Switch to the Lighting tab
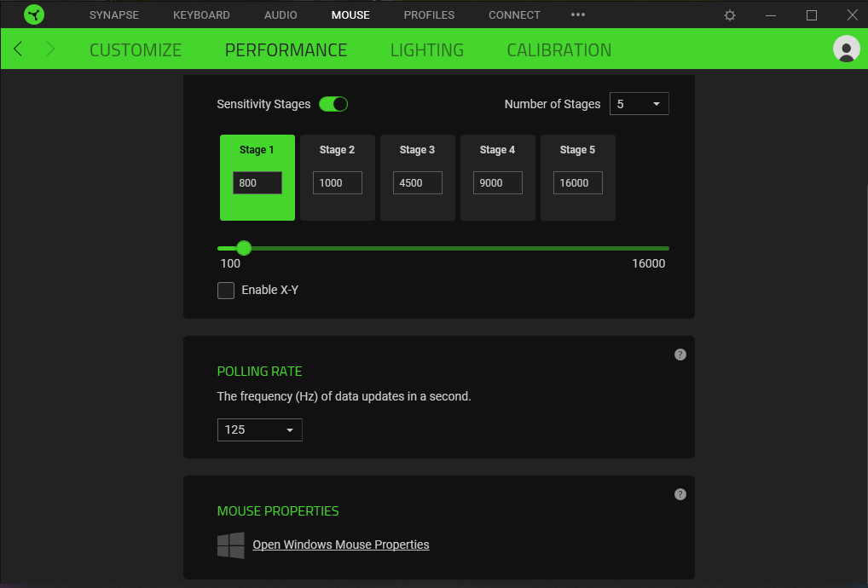The height and width of the screenshot is (588, 868). (x=426, y=50)
